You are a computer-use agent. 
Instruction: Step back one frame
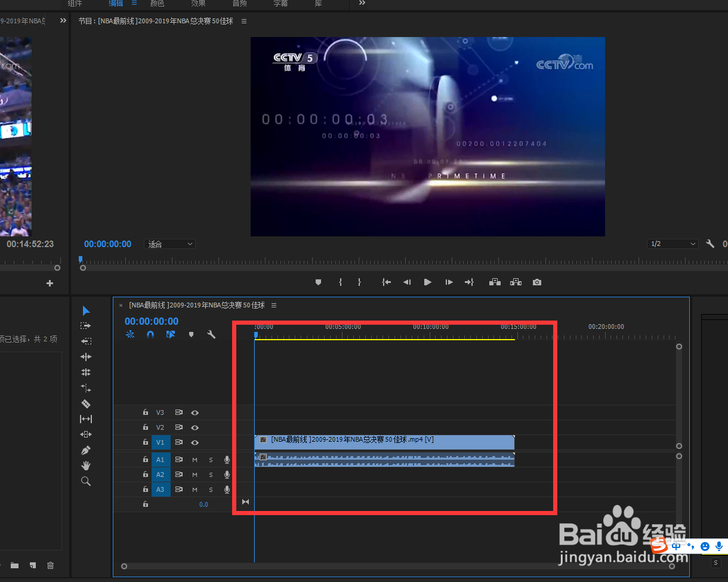click(407, 282)
